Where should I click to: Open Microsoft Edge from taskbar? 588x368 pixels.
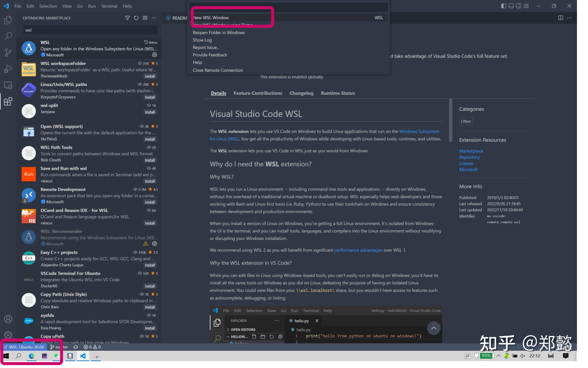pyautogui.click(x=31, y=356)
